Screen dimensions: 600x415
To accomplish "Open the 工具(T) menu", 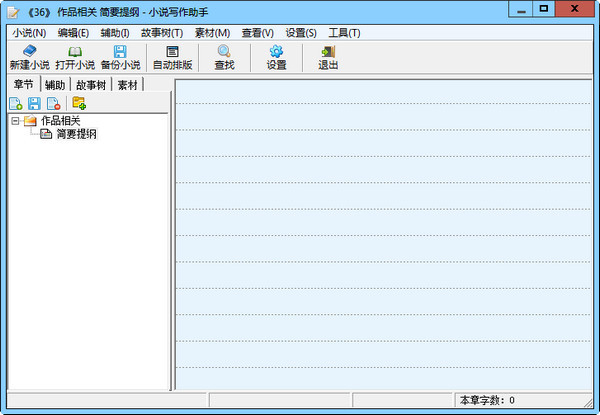I will (x=344, y=33).
